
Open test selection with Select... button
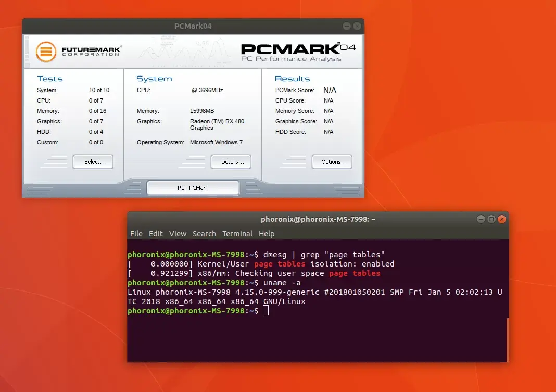click(93, 162)
